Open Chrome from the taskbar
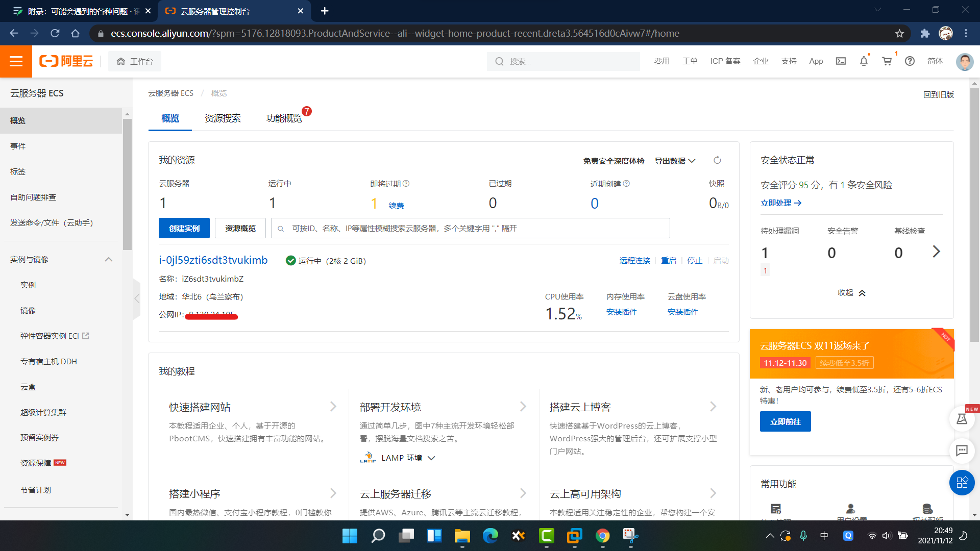Screen dimensions: 980x551 [602, 536]
